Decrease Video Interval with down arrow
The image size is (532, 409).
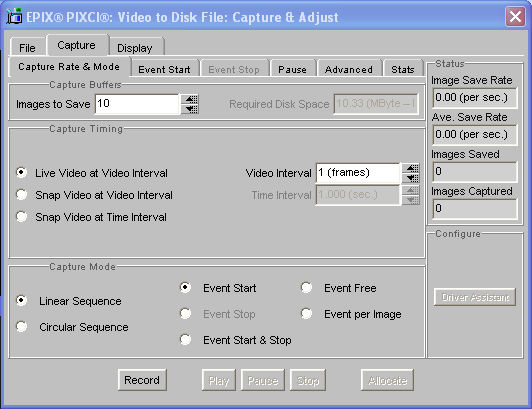[411, 178]
